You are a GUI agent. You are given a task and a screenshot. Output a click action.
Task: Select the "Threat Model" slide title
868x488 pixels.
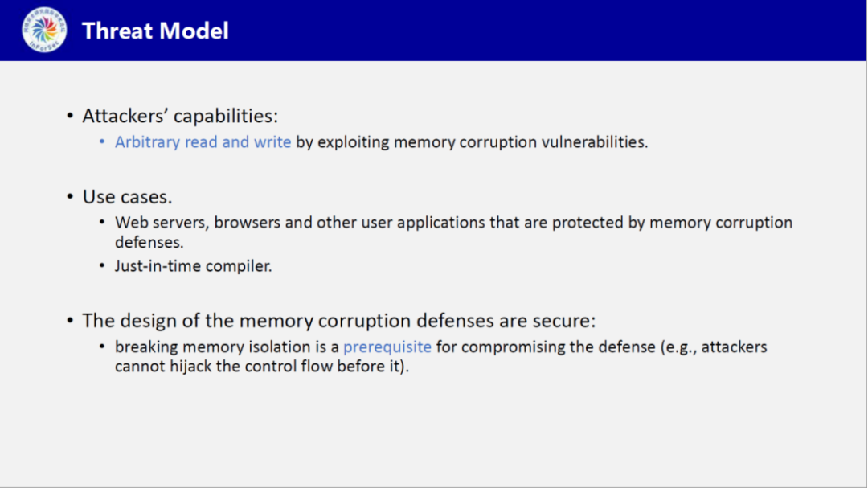tap(155, 31)
